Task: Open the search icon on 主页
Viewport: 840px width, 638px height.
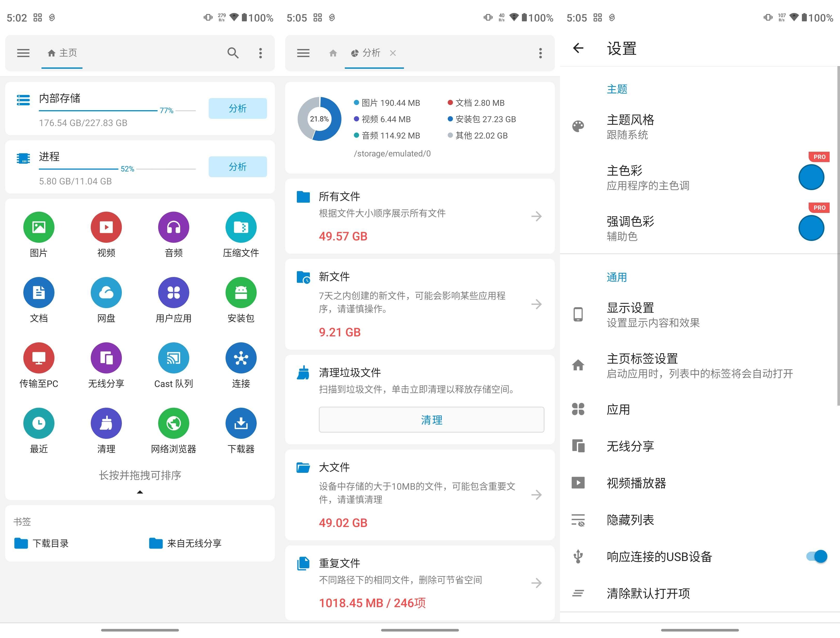Action: pyautogui.click(x=233, y=53)
